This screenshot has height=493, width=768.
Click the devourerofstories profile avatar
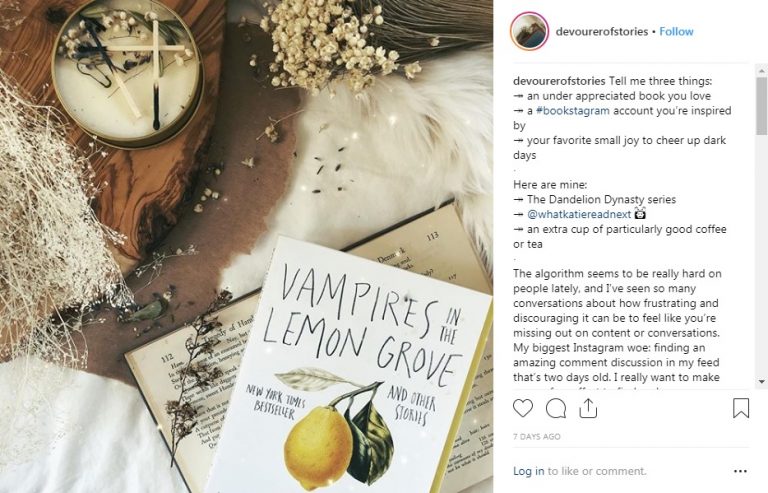pyautogui.click(x=529, y=31)
